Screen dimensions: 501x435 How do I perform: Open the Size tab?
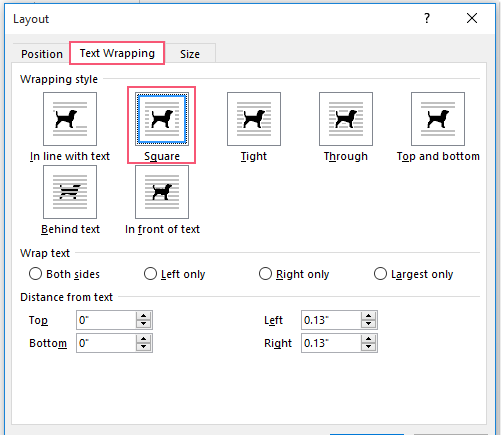pyautogui.click(x=190, y=54)
